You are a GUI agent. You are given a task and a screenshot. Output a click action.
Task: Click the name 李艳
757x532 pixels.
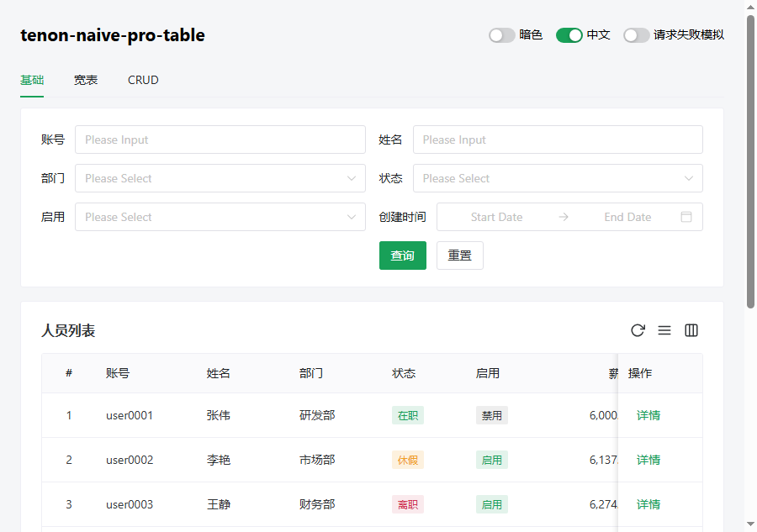pyautogui.click(x=218, y=460)
